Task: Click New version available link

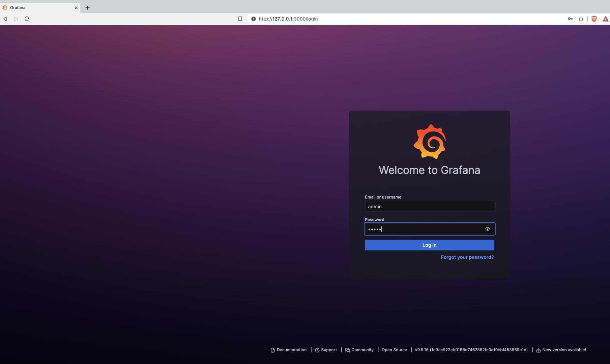Action: [x=561, y=350]
